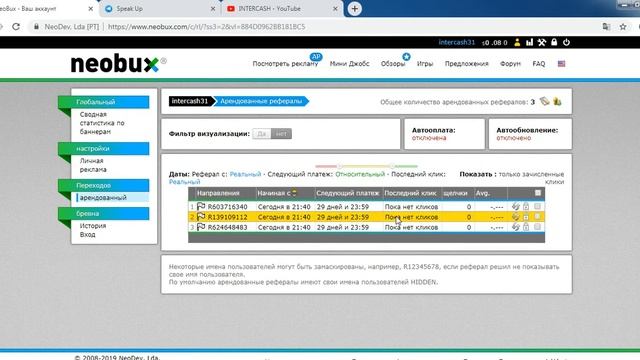Screen dimensions: 640x360
Task: Open the tools settings icon in top bar
Action: point(542,42)
